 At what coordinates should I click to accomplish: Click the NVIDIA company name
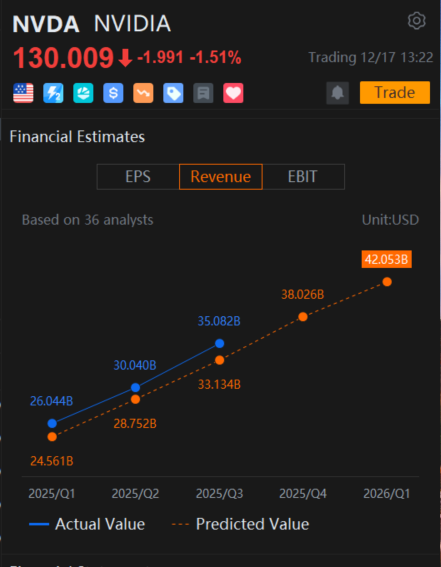click(132, 24)
